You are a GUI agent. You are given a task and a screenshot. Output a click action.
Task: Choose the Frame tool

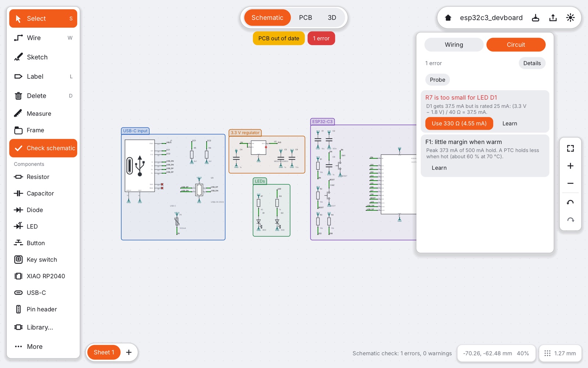[43, 130]
